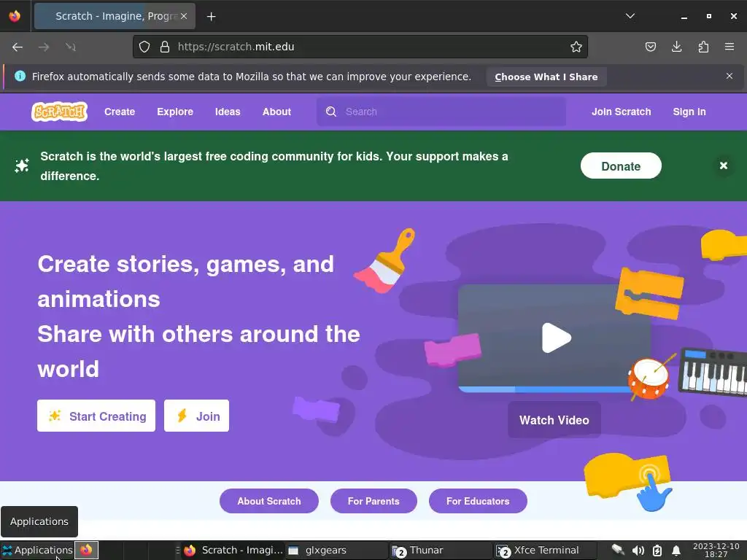747x560 pixels.
Task: Click the Watch Video button
Action: click(554, 419)
